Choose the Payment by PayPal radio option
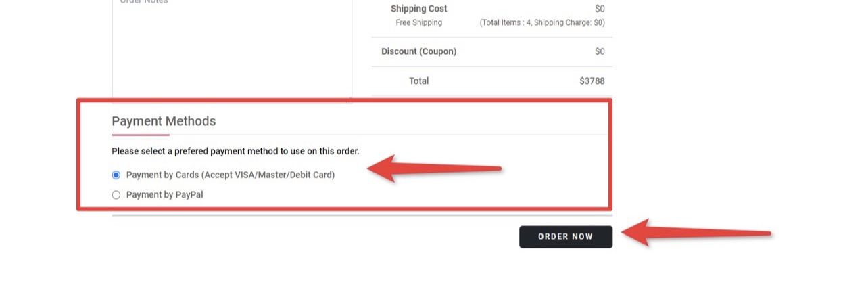Image resolution: width=868 pixels, height=291 pixels. tap(116, 195)
